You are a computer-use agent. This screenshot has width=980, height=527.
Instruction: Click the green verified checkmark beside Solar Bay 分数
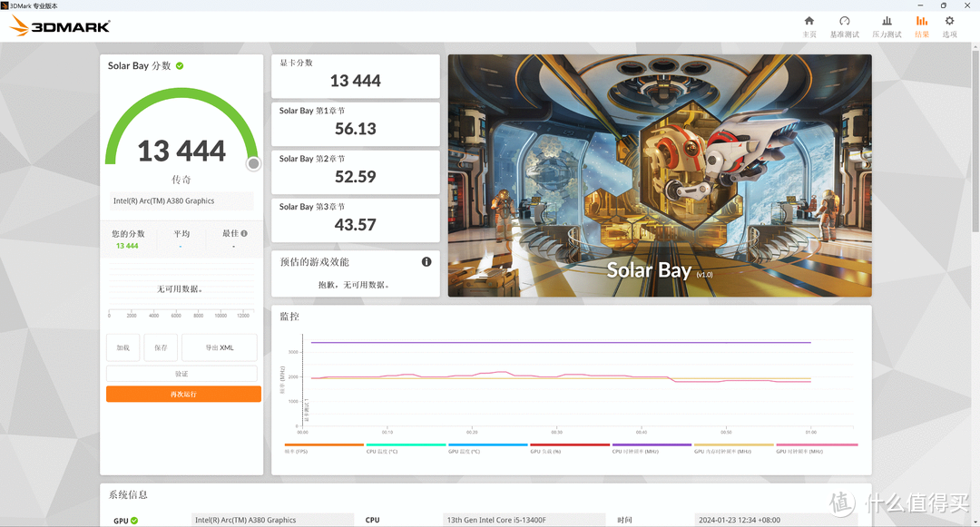180,65
